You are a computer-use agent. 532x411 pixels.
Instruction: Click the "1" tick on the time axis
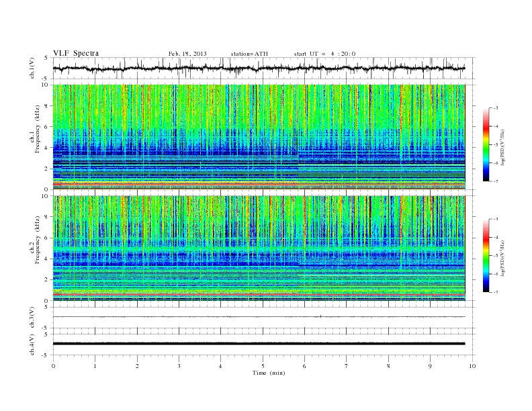tap(95, 366)
